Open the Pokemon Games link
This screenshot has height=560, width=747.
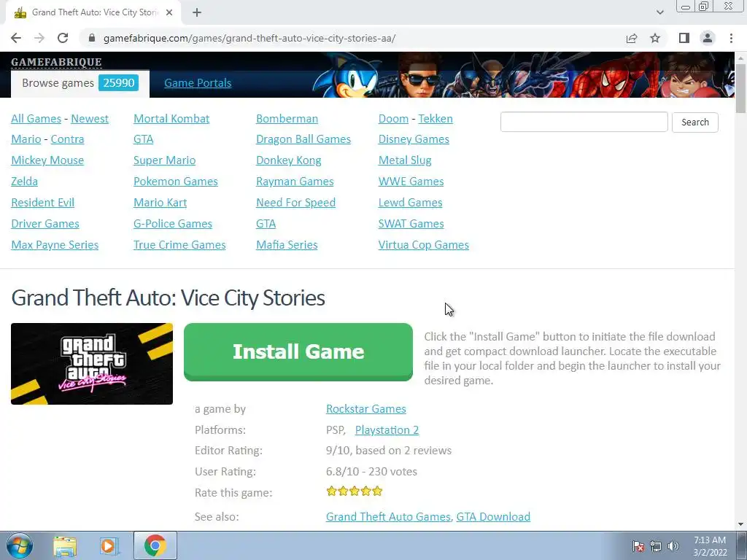[x=175, y=182]
